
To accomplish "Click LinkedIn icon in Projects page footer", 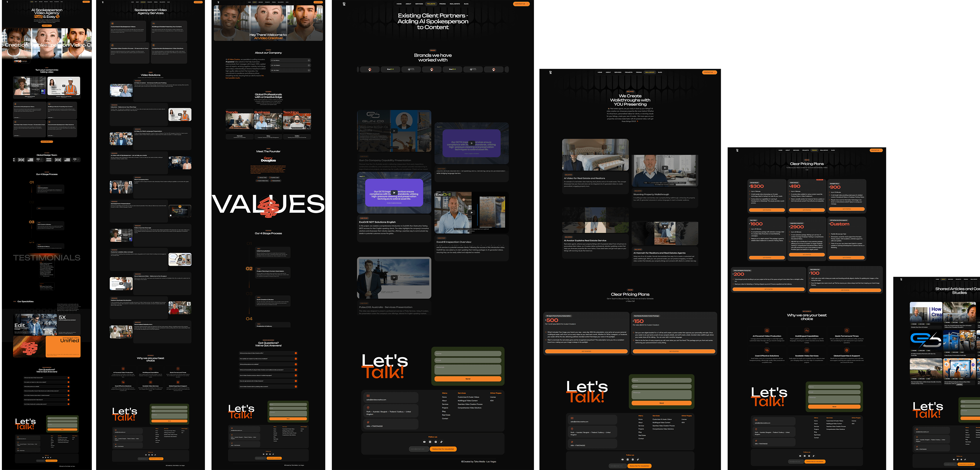I will tap(430, 442).
